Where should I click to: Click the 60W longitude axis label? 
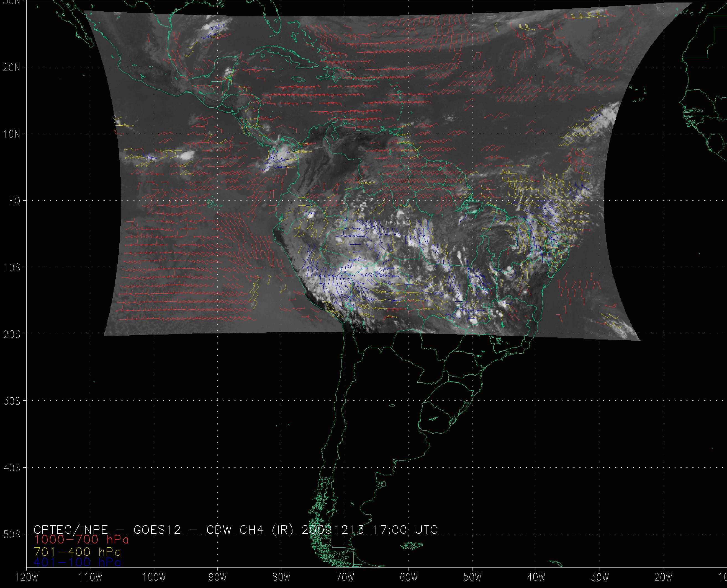tap(409, 577)
